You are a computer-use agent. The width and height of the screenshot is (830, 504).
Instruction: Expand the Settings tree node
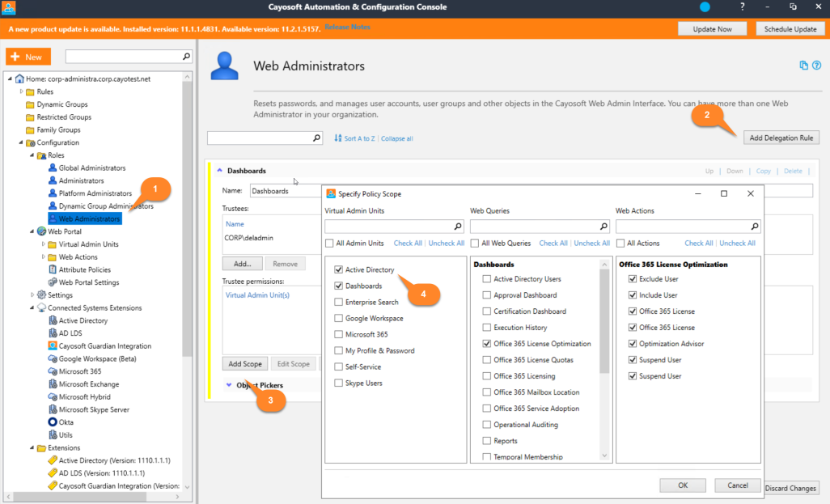click(32, 295)
